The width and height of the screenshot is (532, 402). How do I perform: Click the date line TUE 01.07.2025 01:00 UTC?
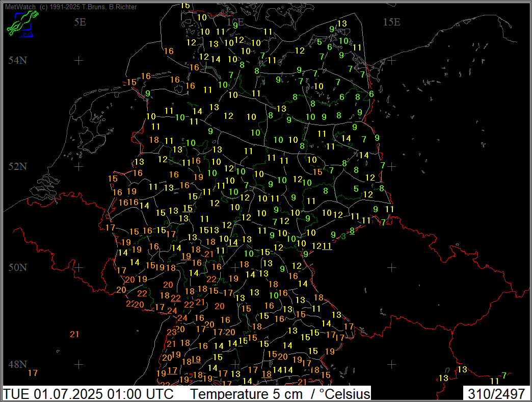(x=88, y=394)
